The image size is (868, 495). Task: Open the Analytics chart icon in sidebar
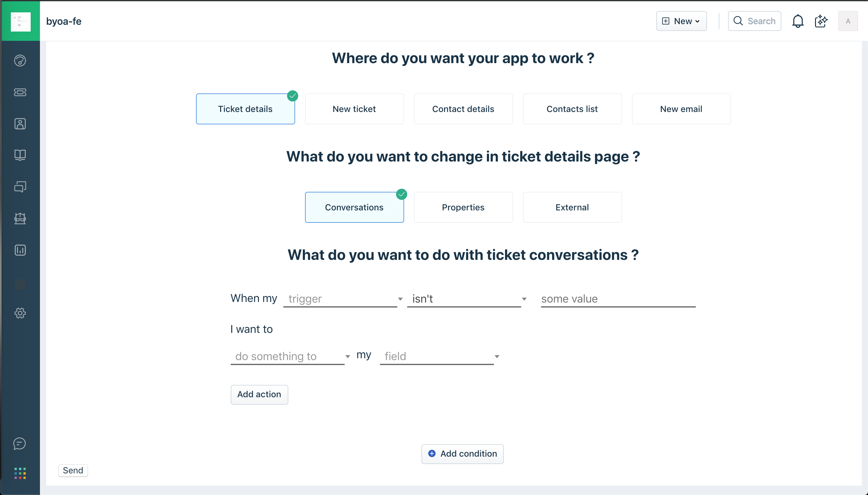tap(20, 250)
